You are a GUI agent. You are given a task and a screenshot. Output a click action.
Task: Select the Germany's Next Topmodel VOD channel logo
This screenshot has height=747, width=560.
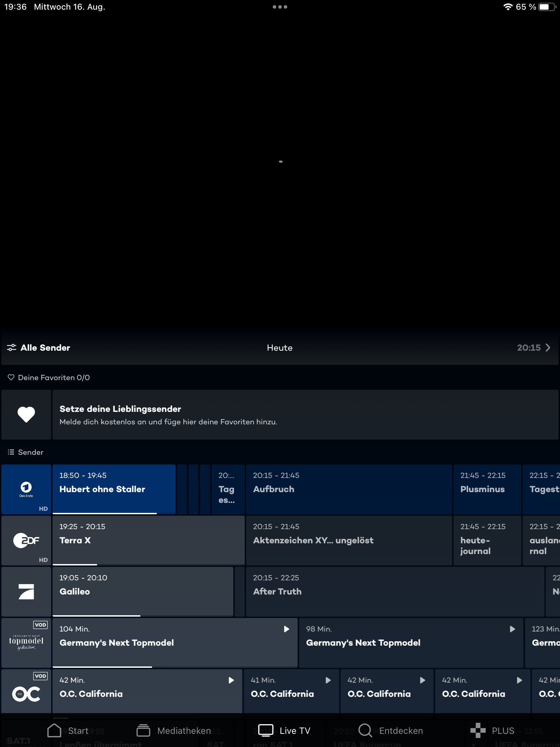[x=26, y=643]
